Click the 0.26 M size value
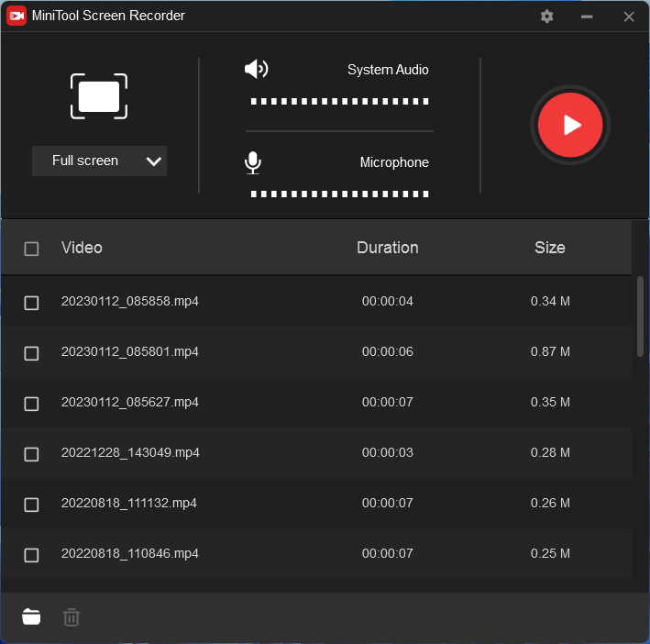 [x=550, y=503]
